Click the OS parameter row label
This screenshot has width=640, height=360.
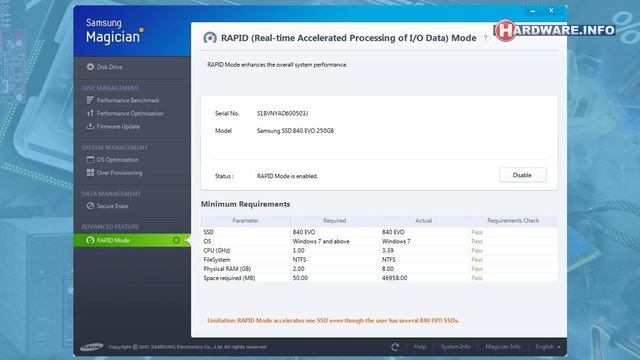click(207, 242)
